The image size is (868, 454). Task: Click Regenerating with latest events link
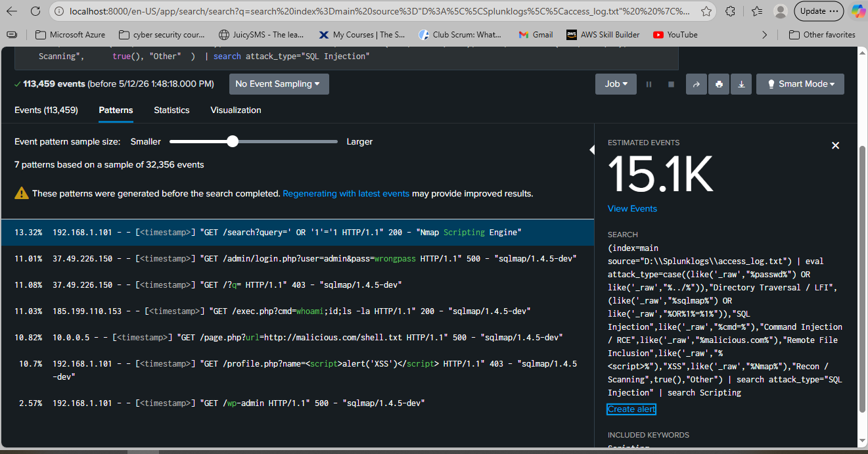pyautogui.click(x=346, y=194)
